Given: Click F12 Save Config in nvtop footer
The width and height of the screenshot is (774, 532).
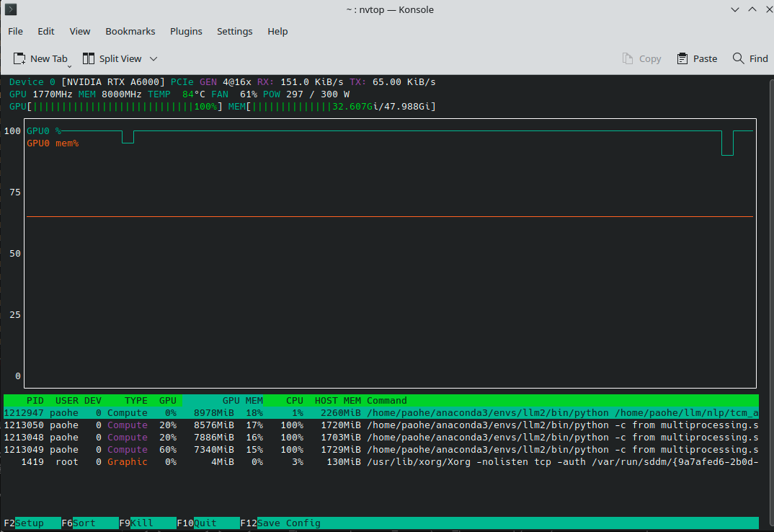Looking at the screenshot, I should [x=280, y=523].
